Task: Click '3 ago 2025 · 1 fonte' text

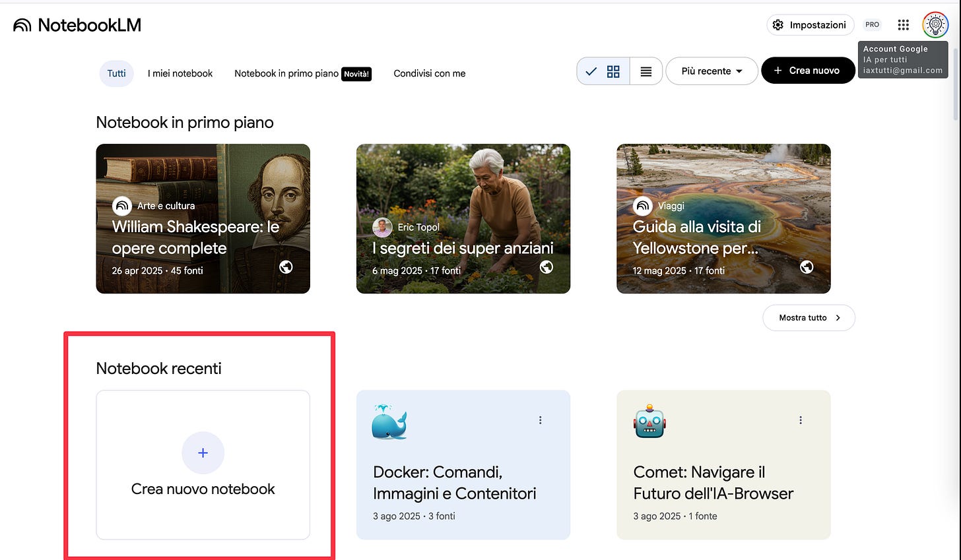Action: tap(675, 516)
